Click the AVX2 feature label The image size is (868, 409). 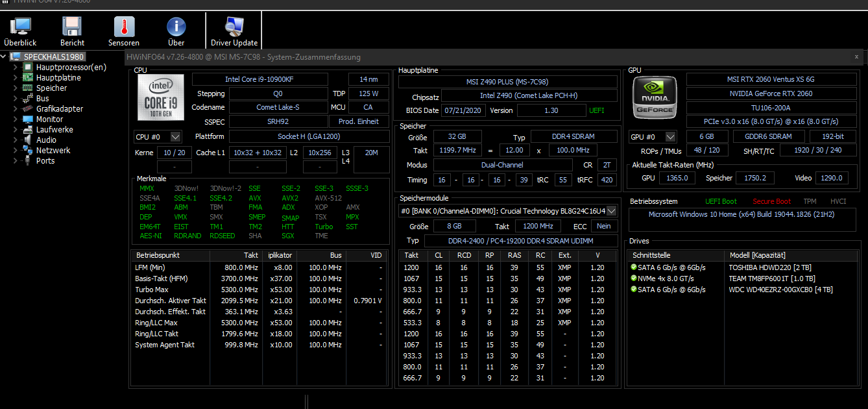click(x=290, y=198)
